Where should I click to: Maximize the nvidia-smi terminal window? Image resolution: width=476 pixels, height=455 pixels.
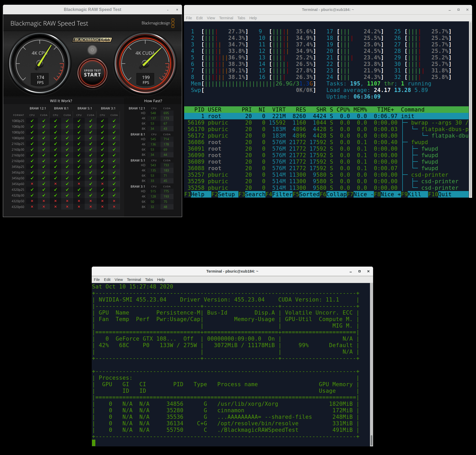coord(360,271)
